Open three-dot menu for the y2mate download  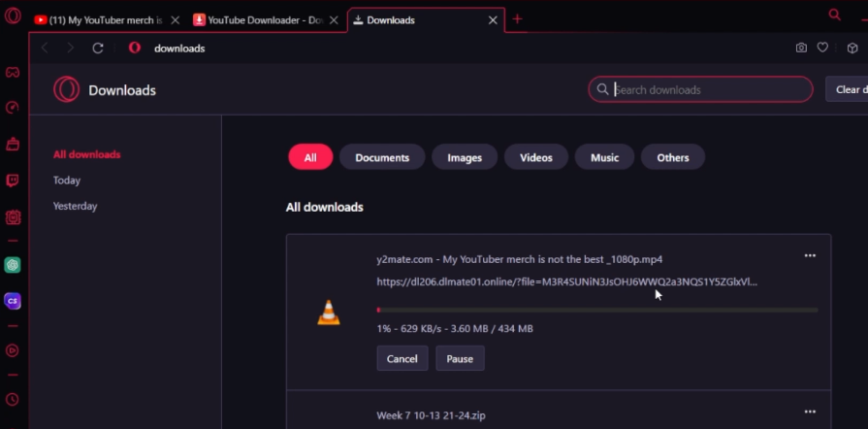810,256
